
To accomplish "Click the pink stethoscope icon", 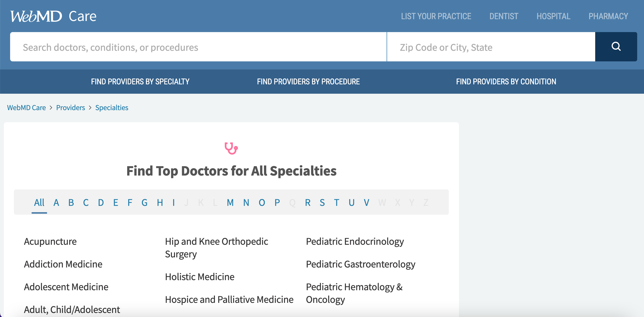I will (x=231, y=148).
